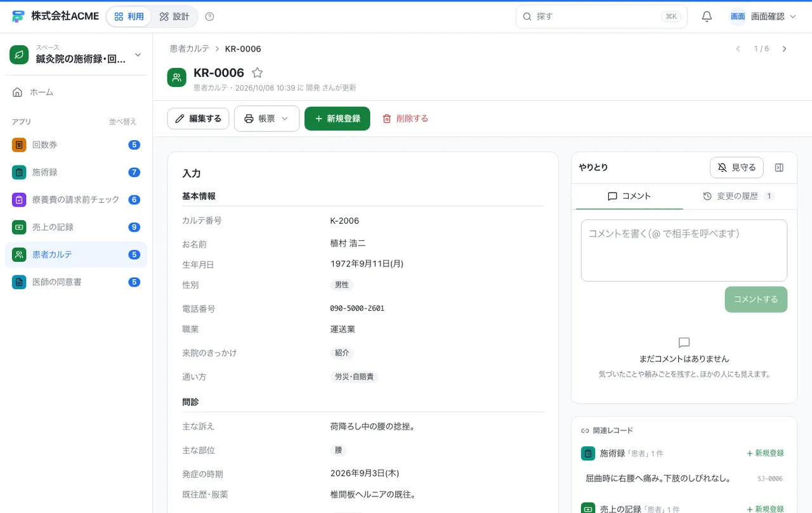The width and height of the screenshot is (812, 513).
Task: Click the ACME app logo icon
Action: 18,16
